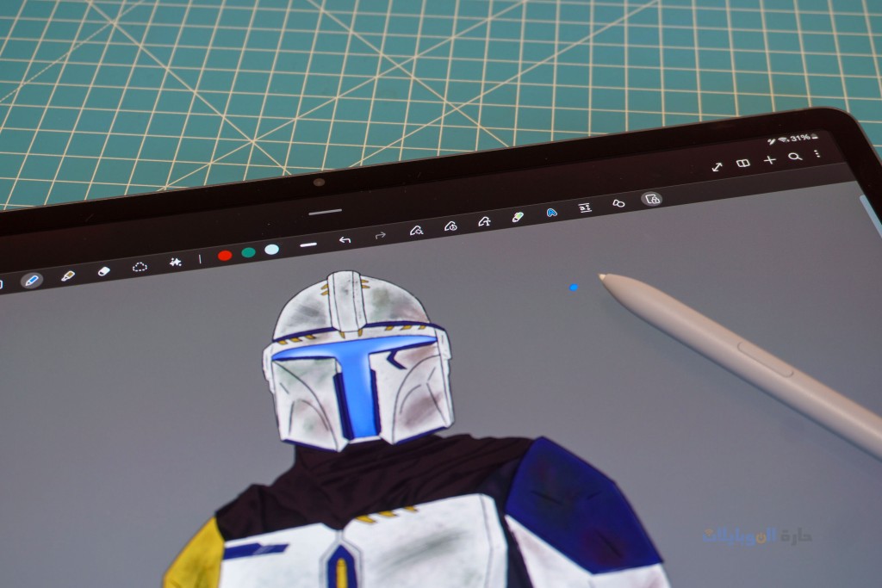
Task: Open search with the magnifier icon
Action: pos(795,157)
